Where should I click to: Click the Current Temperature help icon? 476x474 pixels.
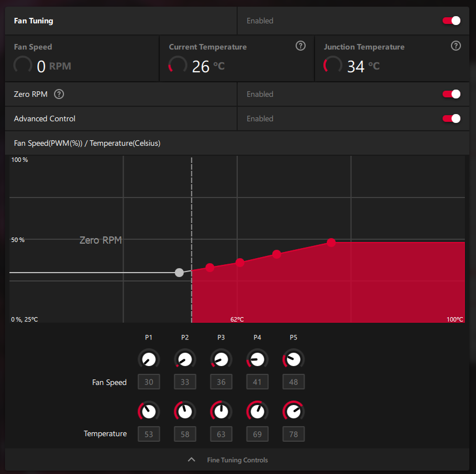point(301,46)
